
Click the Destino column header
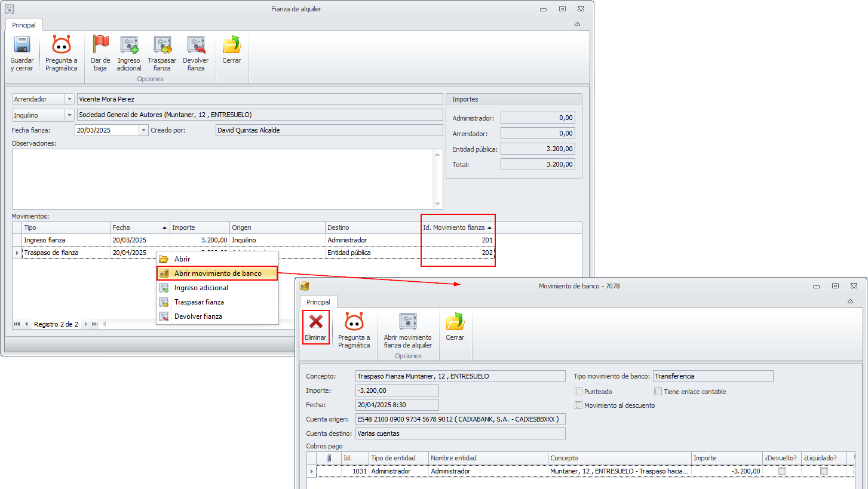pyautogui.click(x=373, y=227)
